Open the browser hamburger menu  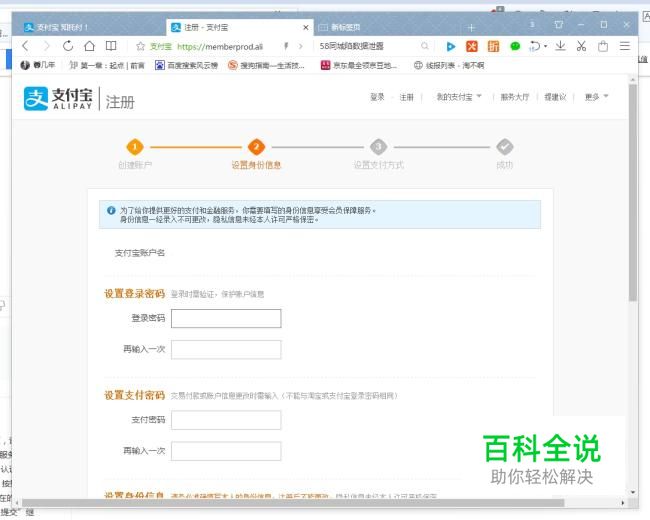(x=625, y=46)
